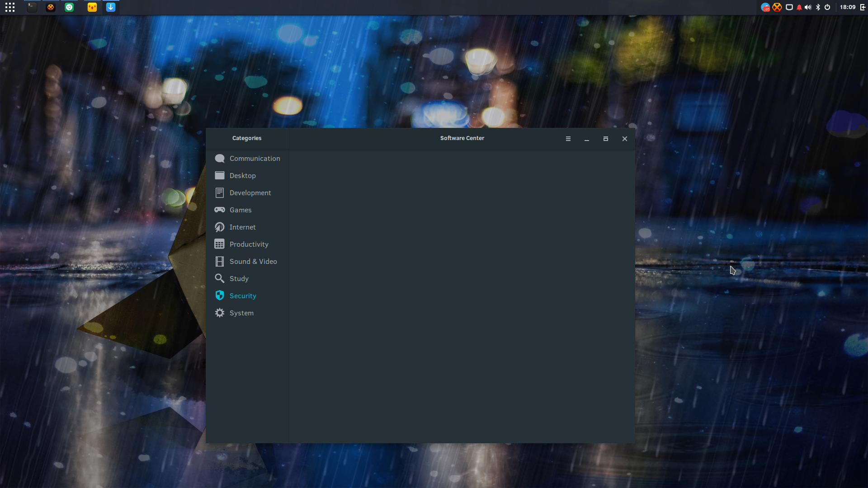This screenshot has height=488, width=868.
Task: Click the 18:09 clock
Action: tap(848, 7)
